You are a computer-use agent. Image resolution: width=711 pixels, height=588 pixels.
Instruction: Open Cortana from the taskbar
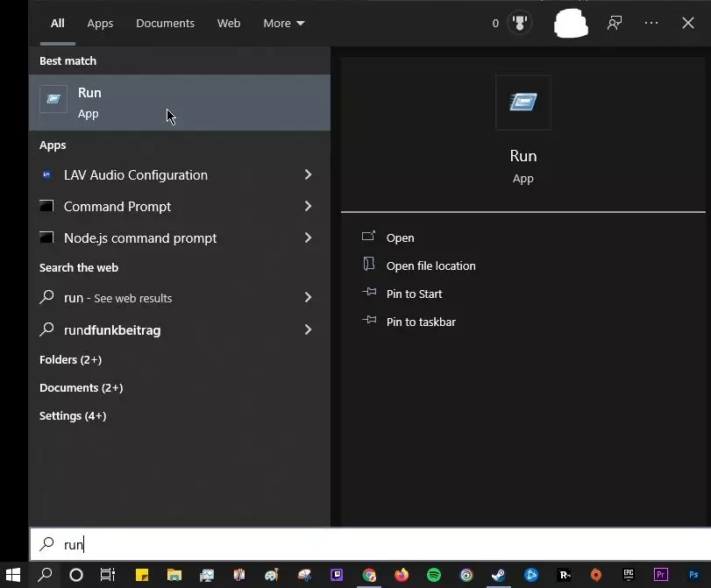[x=76, y=576]
